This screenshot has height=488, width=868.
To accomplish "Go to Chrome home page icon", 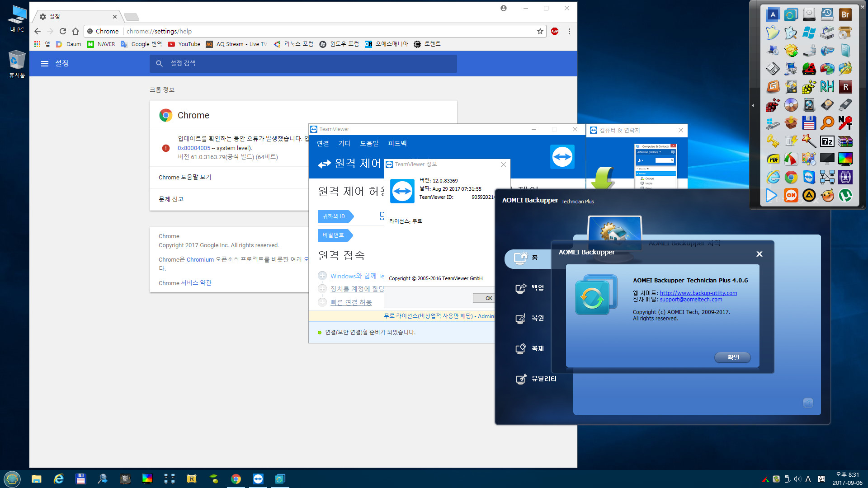I will point(75,31).
